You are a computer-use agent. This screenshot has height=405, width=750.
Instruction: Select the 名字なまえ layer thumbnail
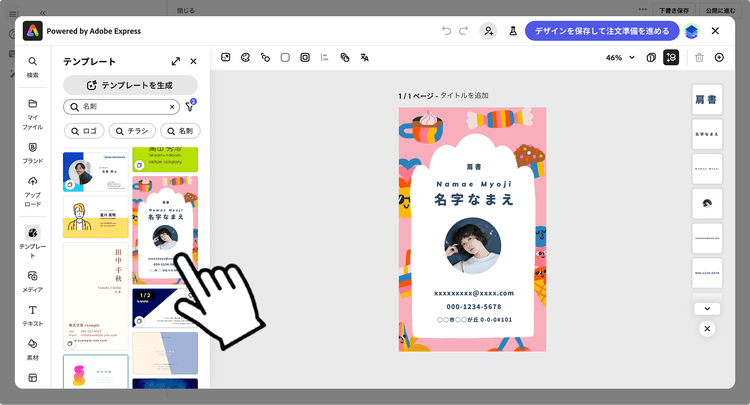tap(707, 134)
